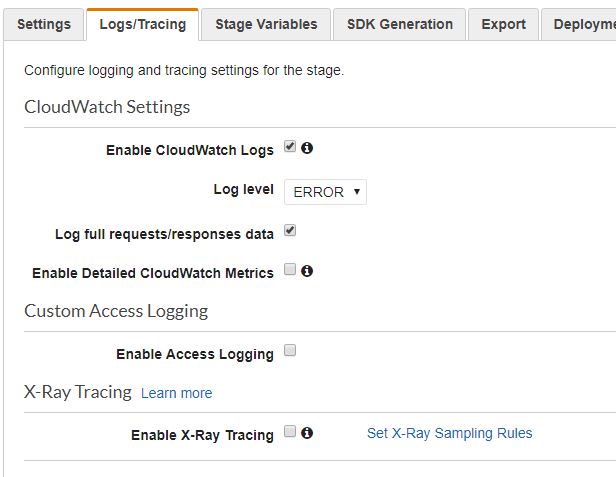Follow the X-Ray Tracing Learn more link
This screenshot has height=477, width=616.
coord(176,393)
